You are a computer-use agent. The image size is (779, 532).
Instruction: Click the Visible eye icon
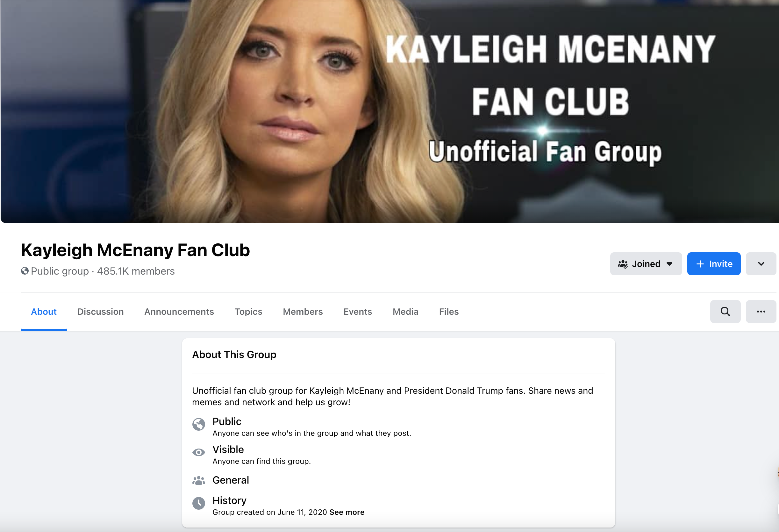pos(198,453)
